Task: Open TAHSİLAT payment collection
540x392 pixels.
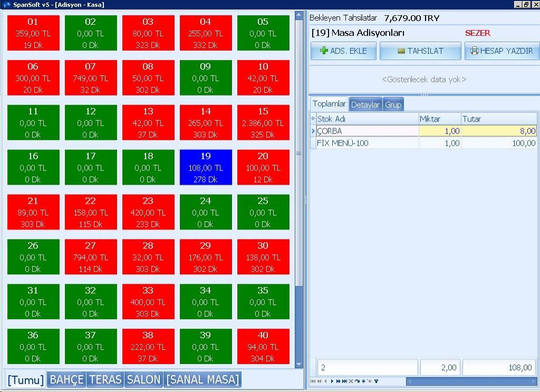Action: click(x=420, y=51)
